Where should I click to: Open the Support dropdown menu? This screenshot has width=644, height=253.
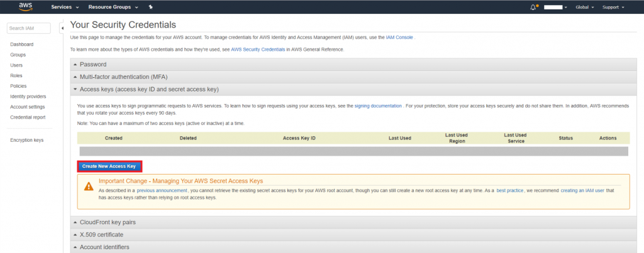[x=613, y=7]
